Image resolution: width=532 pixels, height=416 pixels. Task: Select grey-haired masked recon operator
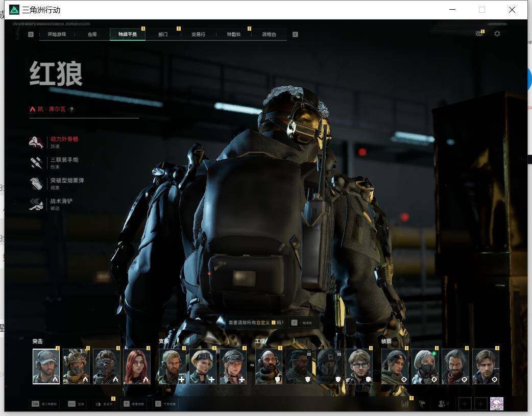click(x=425, y=366)
